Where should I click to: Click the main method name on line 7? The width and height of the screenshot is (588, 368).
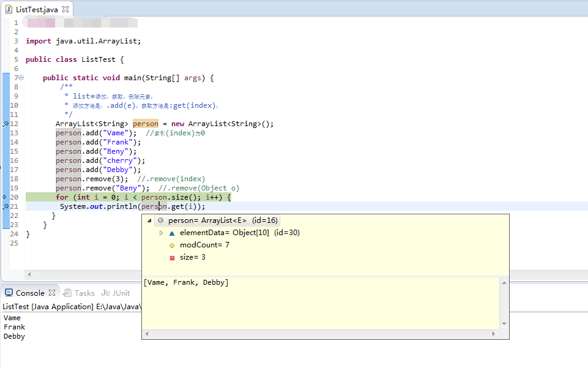132,78
